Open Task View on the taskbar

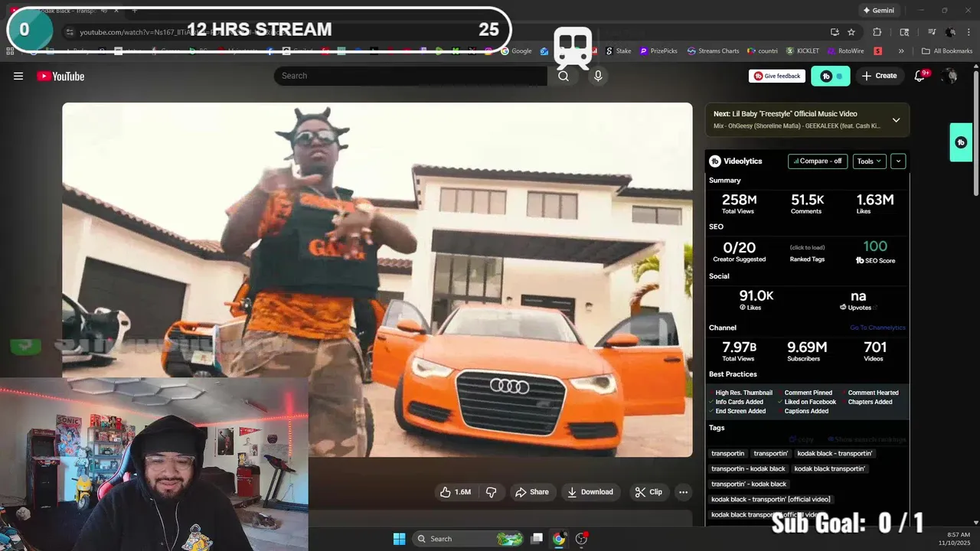click(x=537, y=539)
